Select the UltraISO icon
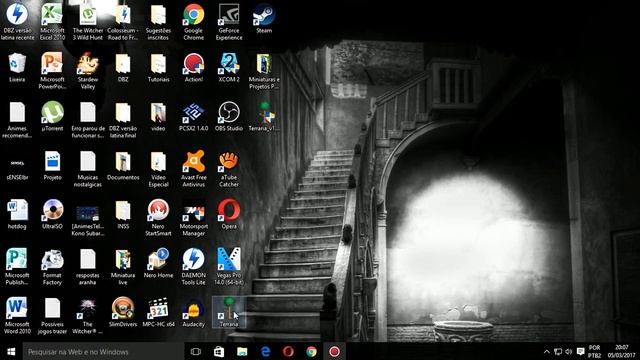 [52, 215]
